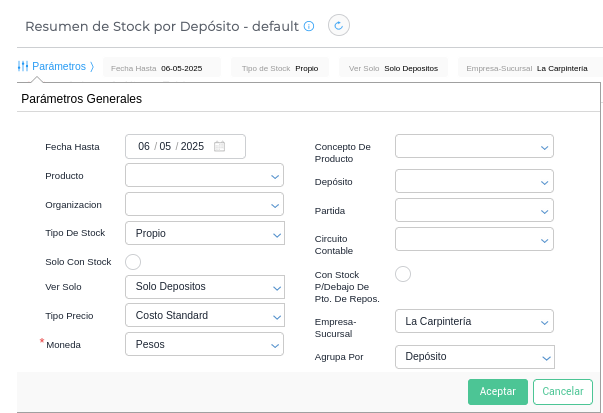This screenshot has height=413, width=603.
Task: Click the Fecha Hasta date input
Action: [170, 146]
